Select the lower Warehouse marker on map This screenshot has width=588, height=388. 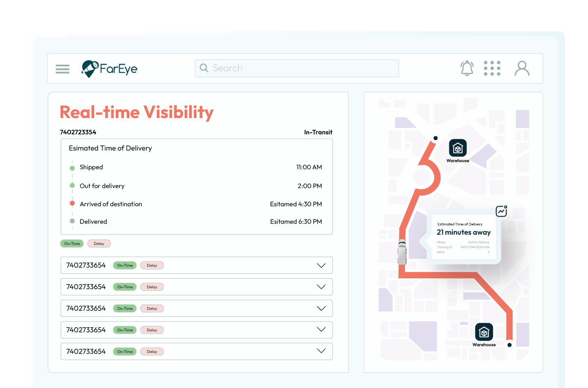pyautogui.click(x=484, y=332)
